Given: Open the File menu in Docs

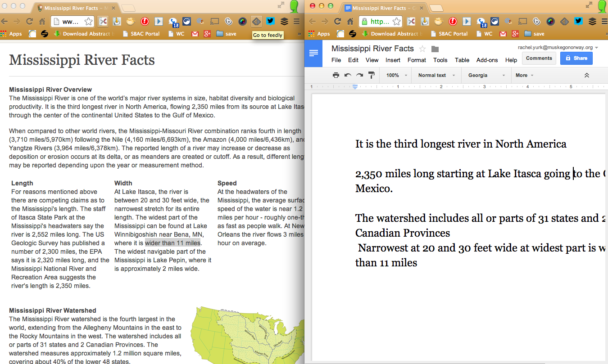Looking at the screenshot, I should tap(336, 60).
